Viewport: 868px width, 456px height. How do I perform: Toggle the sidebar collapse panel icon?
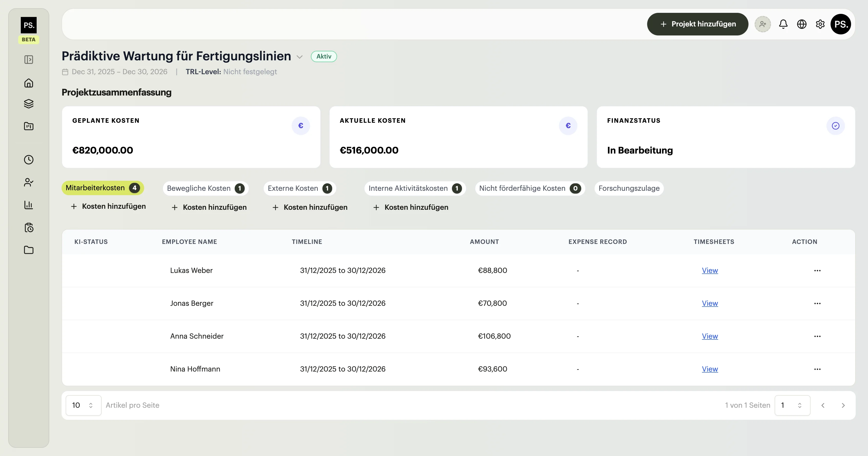click(29, 60)
